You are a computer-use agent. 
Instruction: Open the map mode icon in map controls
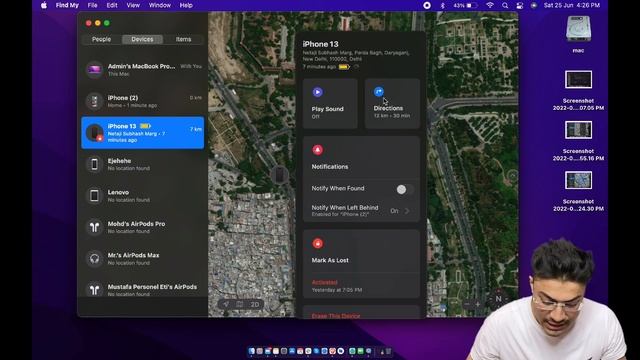pyautogui.click(x=240, y=304)
